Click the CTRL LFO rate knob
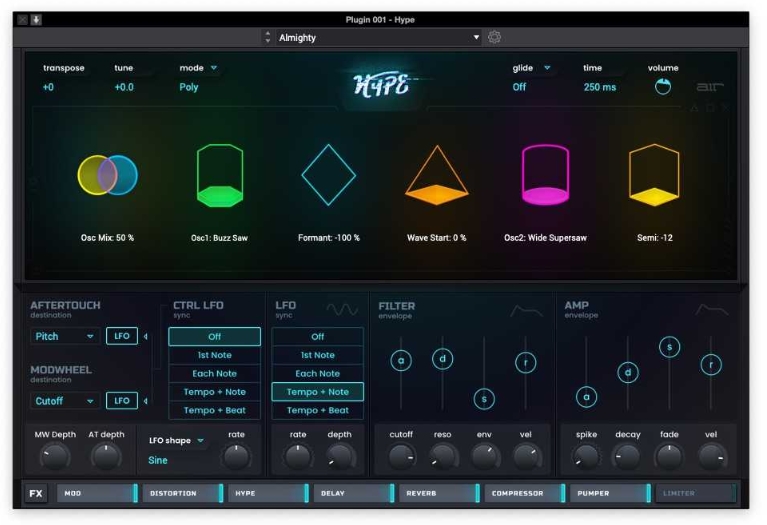This screenshot has width=767, height=525. click(236, 457)
